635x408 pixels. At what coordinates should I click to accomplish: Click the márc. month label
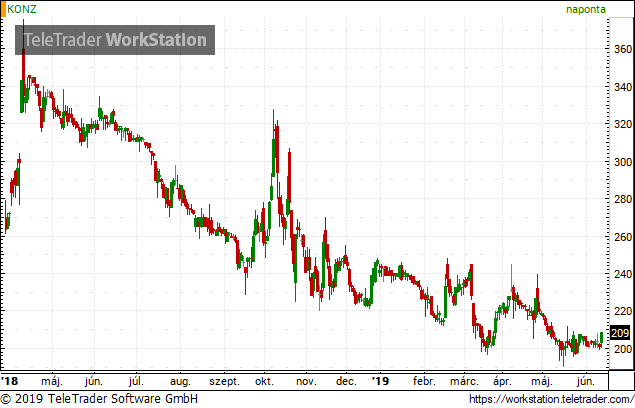pos(465,381)
